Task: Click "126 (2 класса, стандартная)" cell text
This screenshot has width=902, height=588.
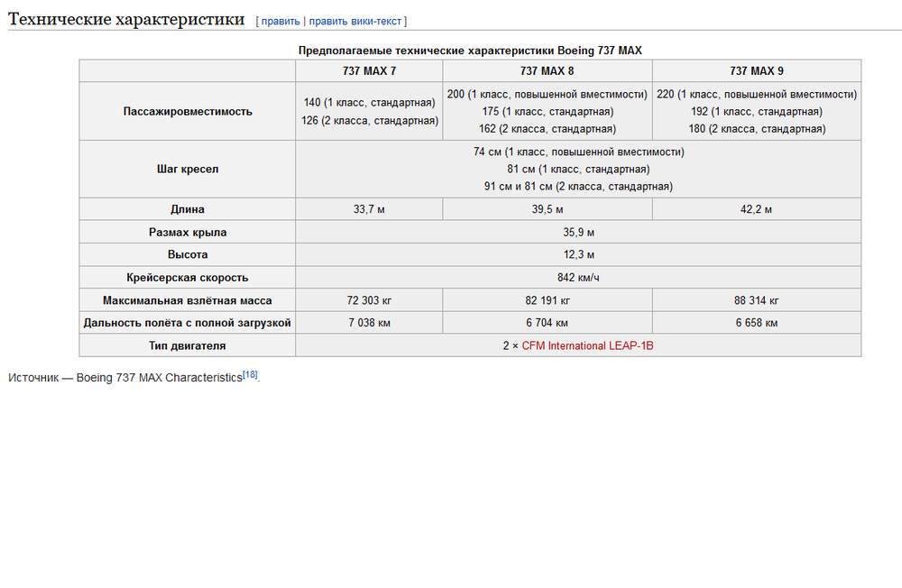Action: click(x=369, y=120)
